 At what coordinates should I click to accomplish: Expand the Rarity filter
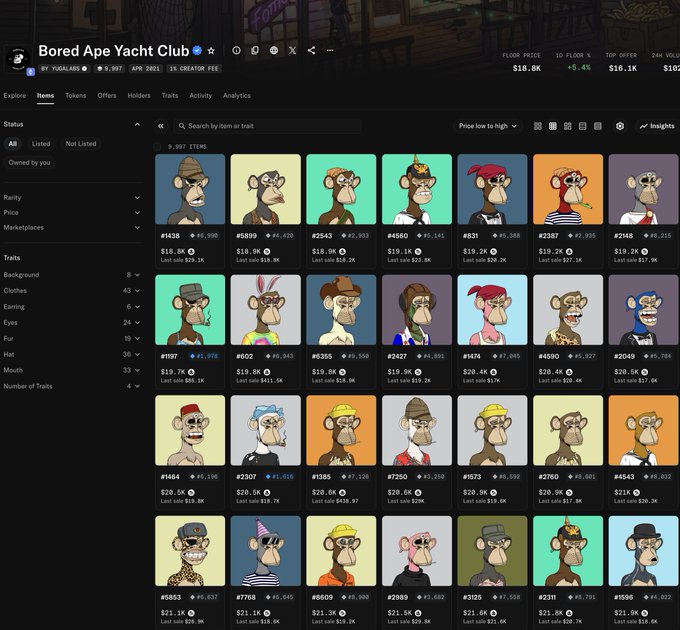[x=72, y=198]
